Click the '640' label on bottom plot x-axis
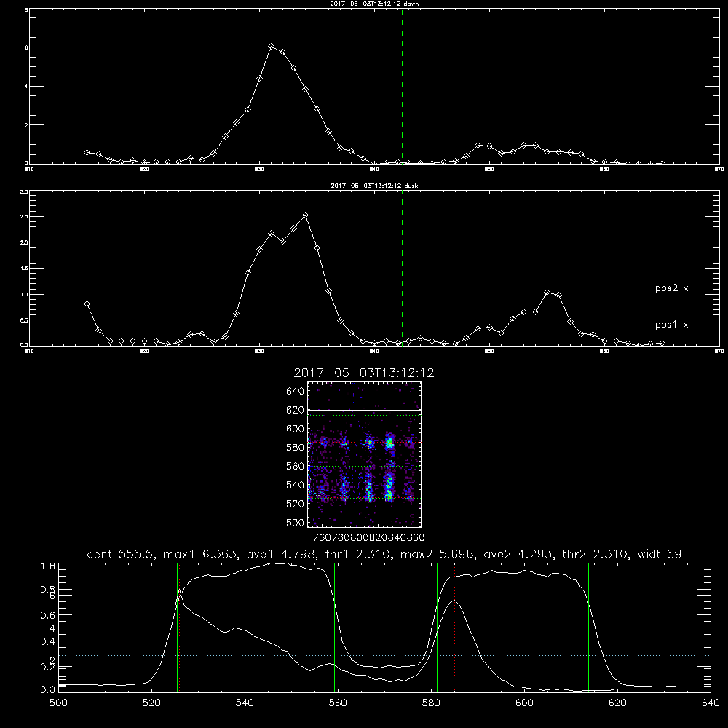The height and width of the screenshot is (728, 728). pos(711,703)
